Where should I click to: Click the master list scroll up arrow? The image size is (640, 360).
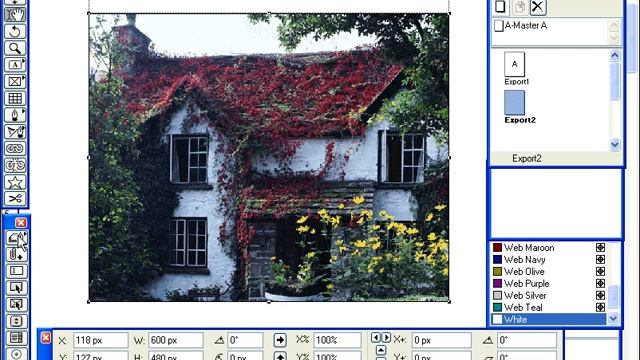click(614, 25)
